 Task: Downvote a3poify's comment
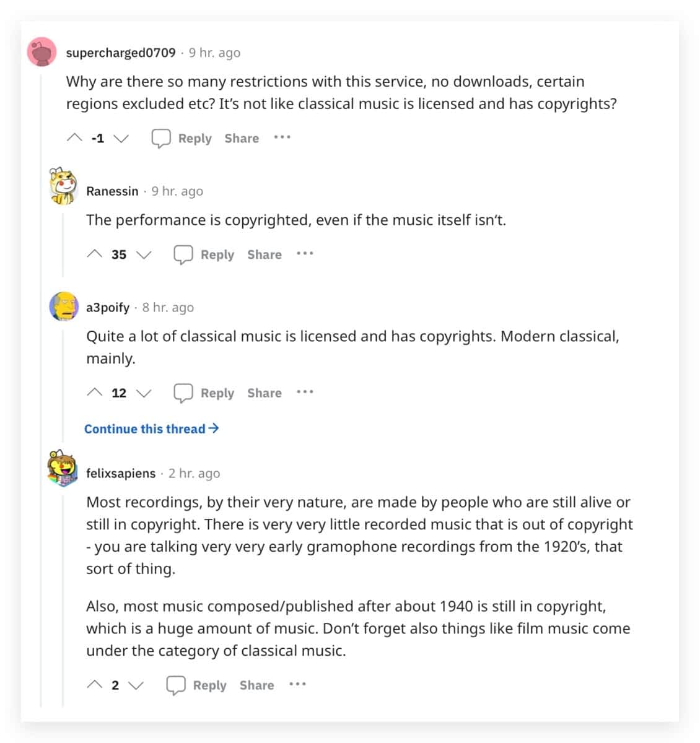point(144,393)
